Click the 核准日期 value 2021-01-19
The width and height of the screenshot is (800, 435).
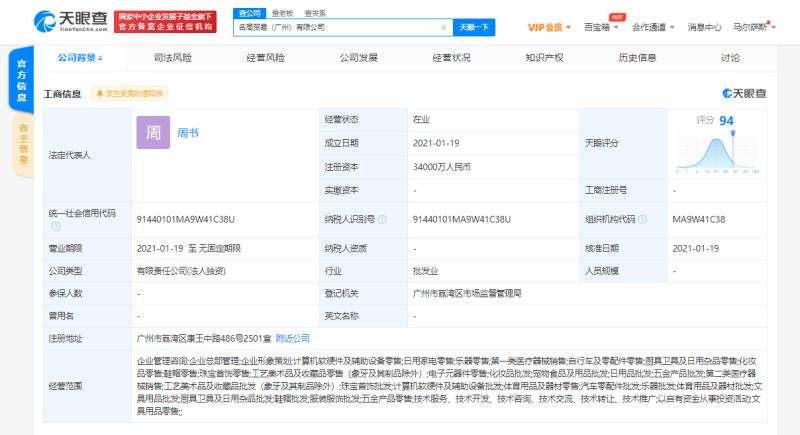pos(695,248)
